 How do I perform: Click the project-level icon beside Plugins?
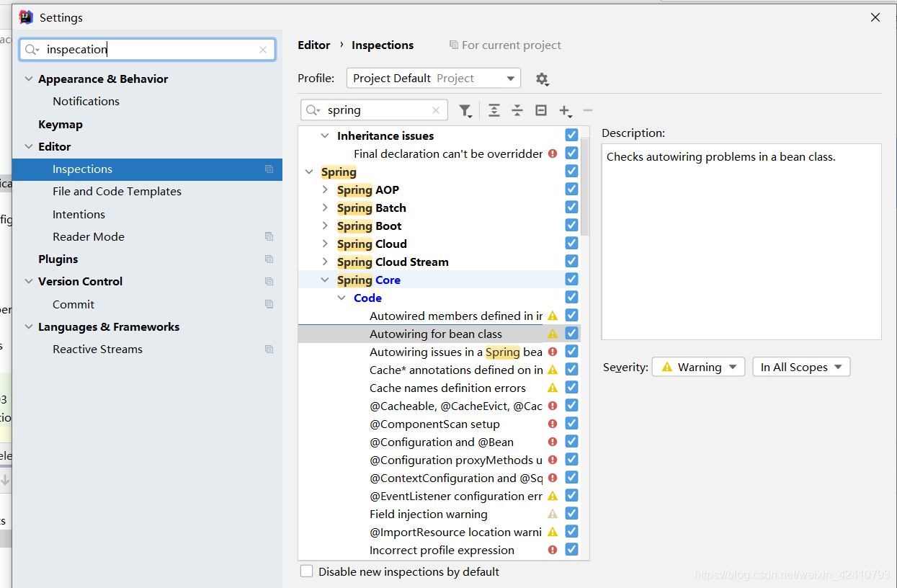(x=269, y=259)
